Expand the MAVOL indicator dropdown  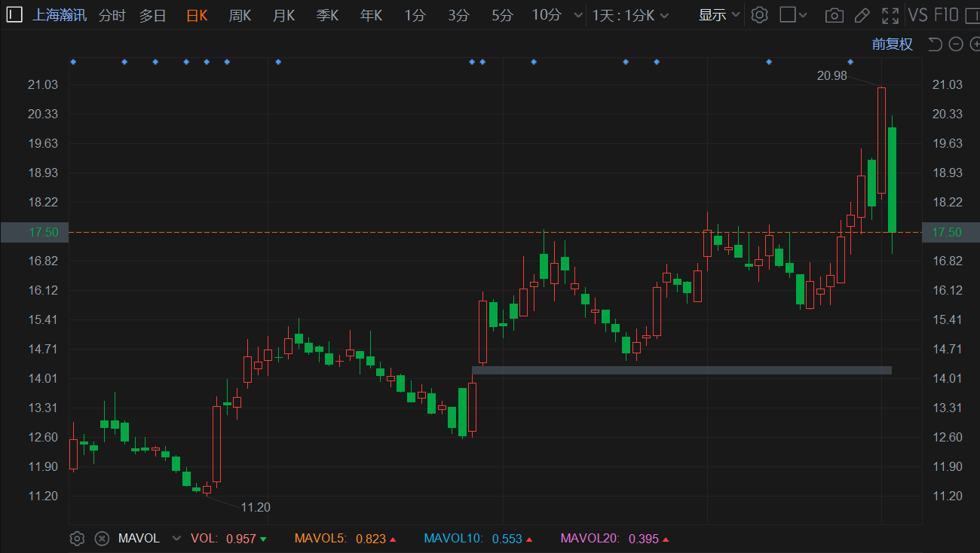[176, 539]
